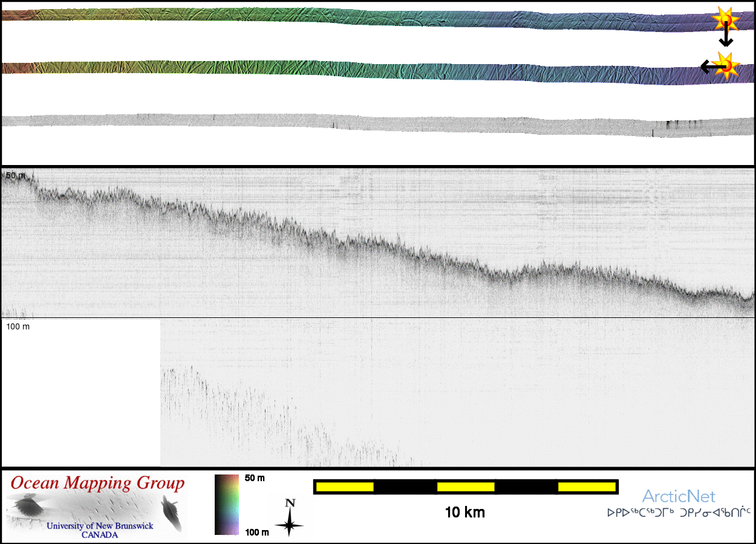This screenshot has width=756, height=544.
Task: Click the 50 m depth label in profile
Action: pos(16,175)
